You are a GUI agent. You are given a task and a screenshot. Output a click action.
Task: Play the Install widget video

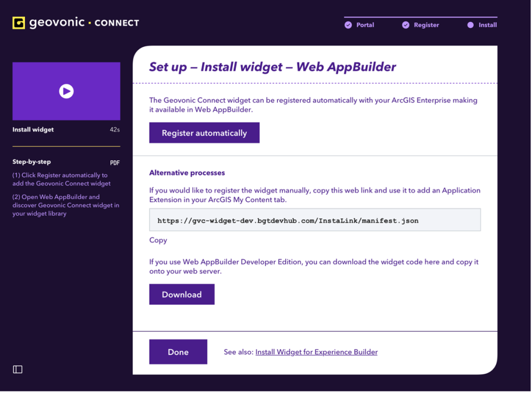66,91
